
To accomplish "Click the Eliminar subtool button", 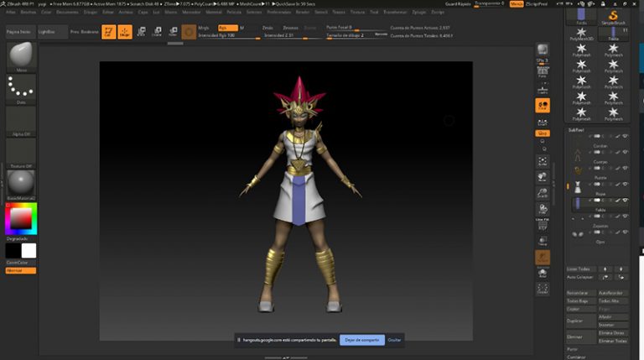I will [x=581, y=337].
